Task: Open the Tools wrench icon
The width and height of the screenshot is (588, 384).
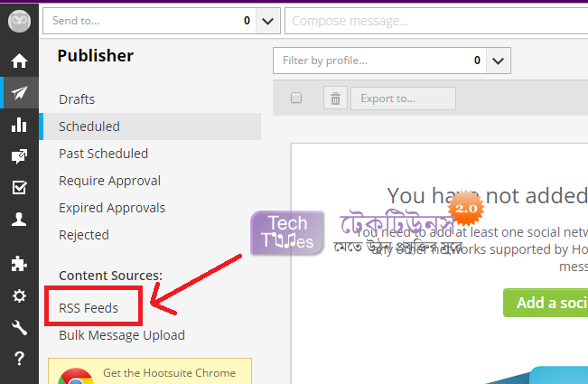Action: [19, 327]
